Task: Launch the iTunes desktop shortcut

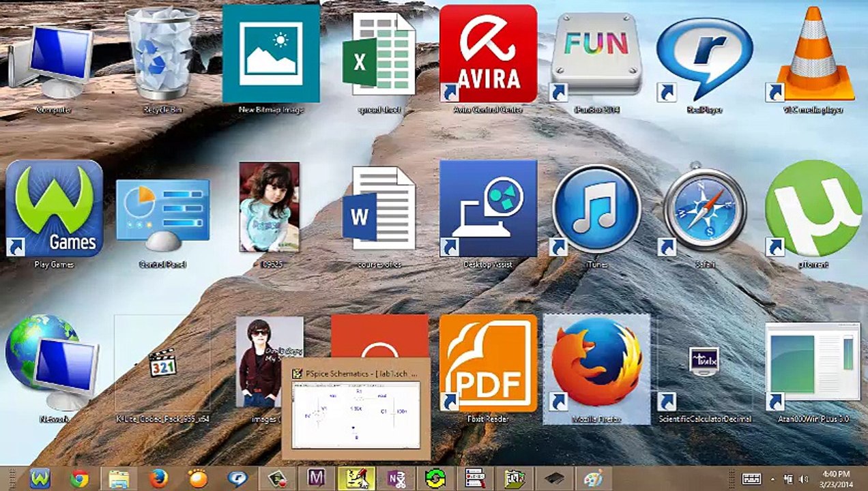Action: point(596,214)
